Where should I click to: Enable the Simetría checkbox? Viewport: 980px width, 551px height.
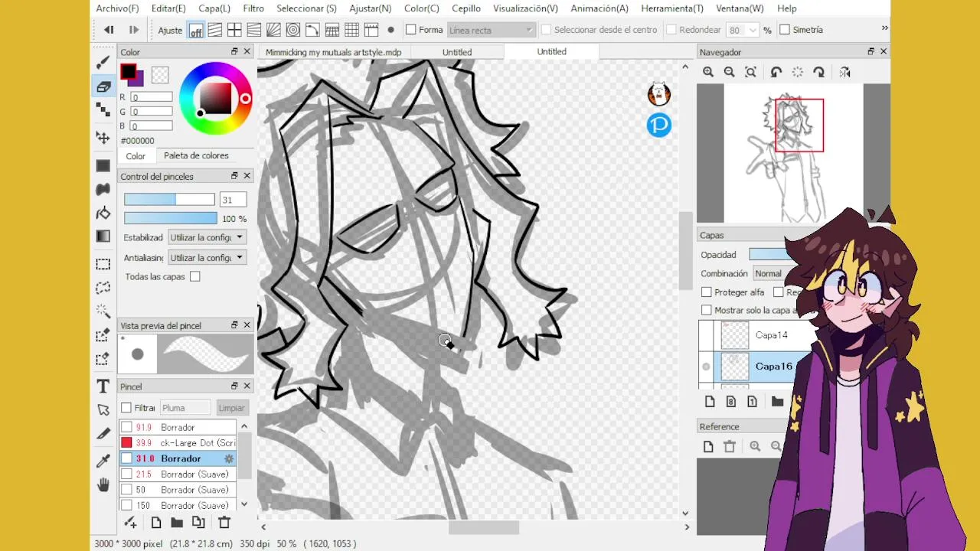click(x=785, y=30)
